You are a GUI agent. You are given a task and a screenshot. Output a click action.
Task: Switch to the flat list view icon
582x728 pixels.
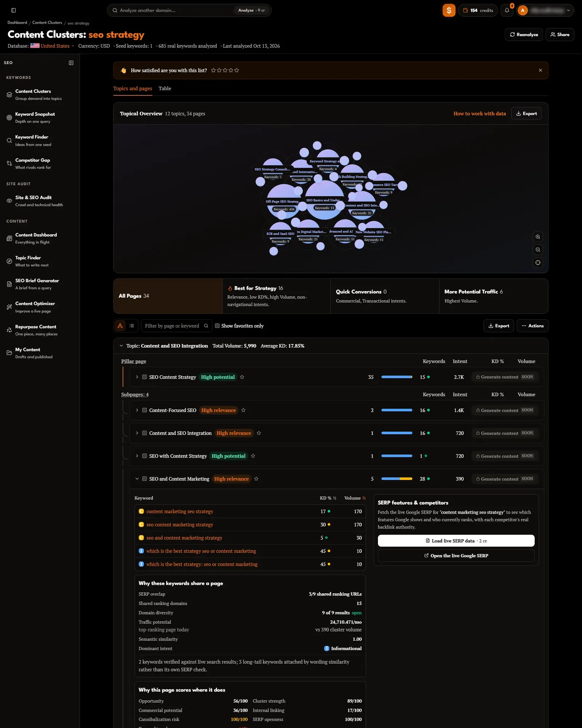click(x=132, y=326)
